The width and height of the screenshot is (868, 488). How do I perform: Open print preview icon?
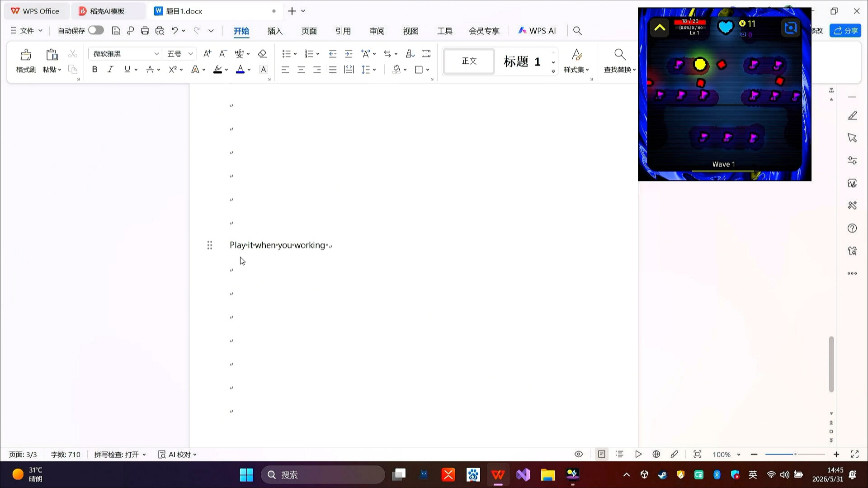[x=160, y=31]
